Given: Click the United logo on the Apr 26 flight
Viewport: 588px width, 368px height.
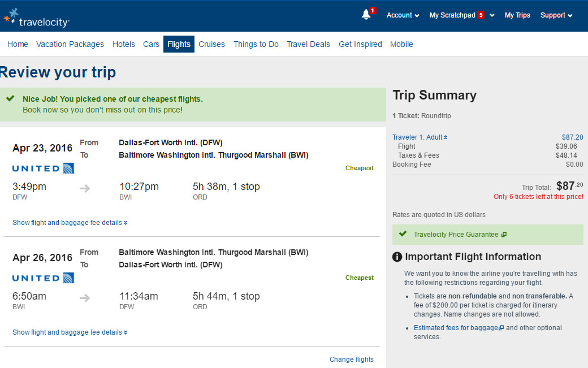Looking at the screenshot, I should click(44, 278).
